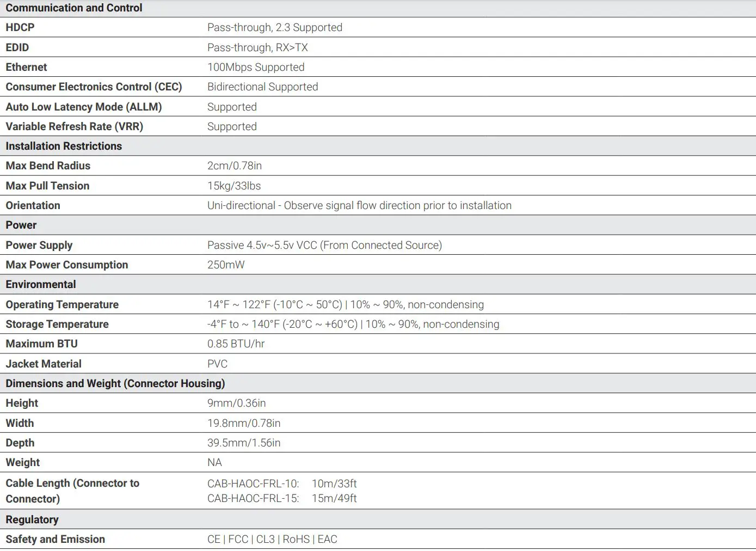
Task: Select the 'Jacket Material' label
Action: (44, 364)
